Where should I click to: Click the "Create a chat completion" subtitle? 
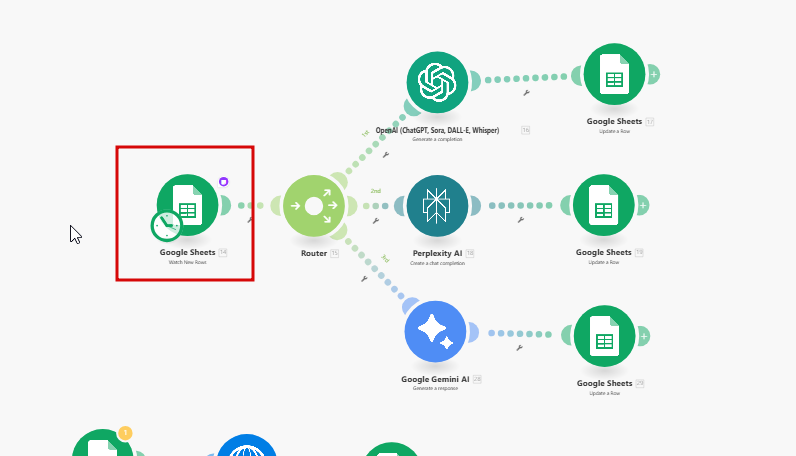pyautogui.click(x=437, y=264)
